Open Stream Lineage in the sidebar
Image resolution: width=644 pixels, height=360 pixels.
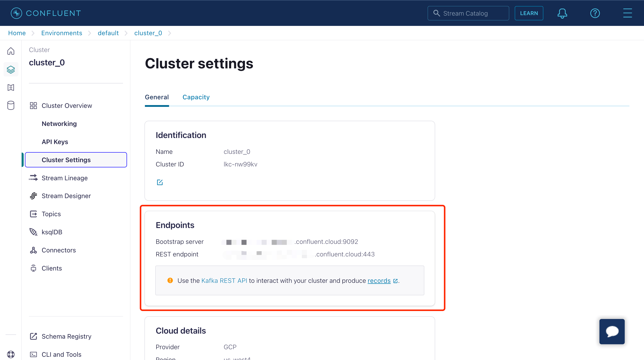(65, 178)
